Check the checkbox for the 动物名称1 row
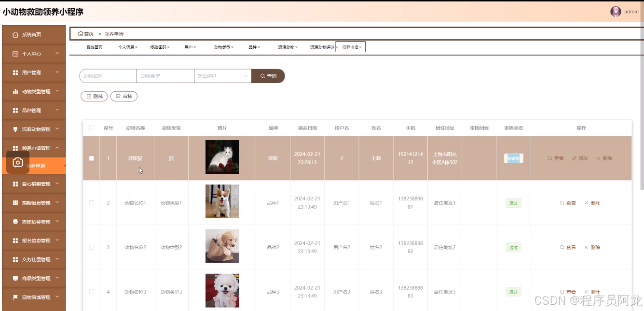Viewport: 644px width, 311px height. click(92, 203)
